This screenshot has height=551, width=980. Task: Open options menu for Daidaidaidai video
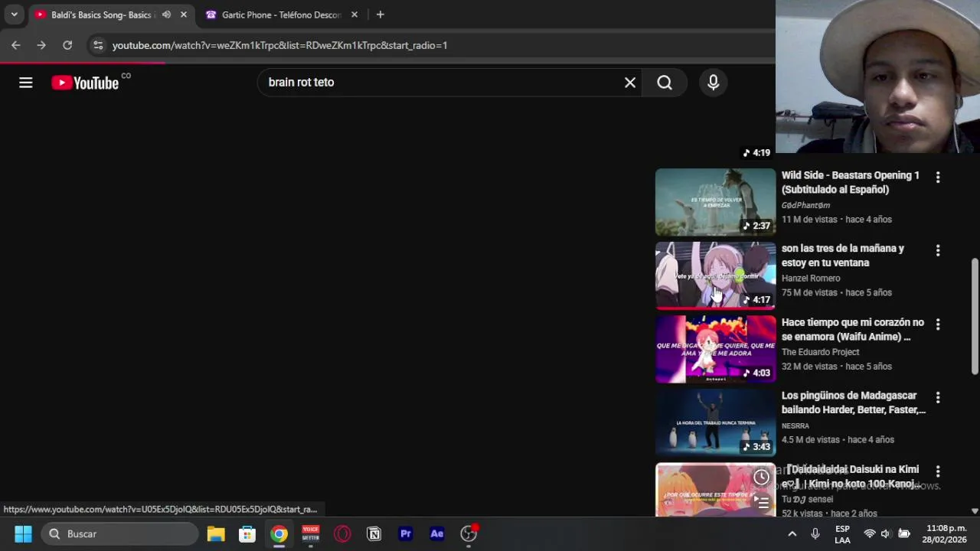[938, 471]
